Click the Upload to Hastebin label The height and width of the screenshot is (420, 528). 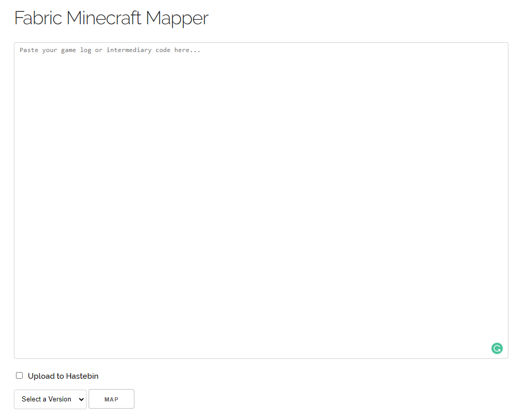coord(63,376)
